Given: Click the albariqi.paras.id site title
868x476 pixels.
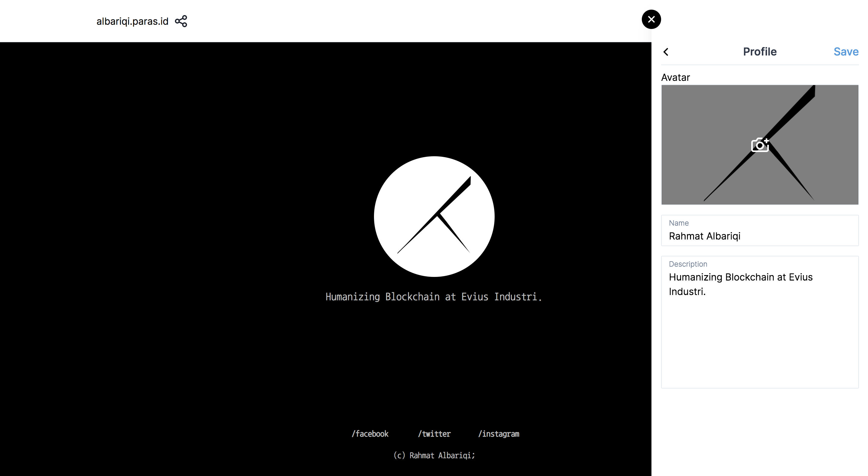Looking at the screenshot, I should [x=132, y=21].
